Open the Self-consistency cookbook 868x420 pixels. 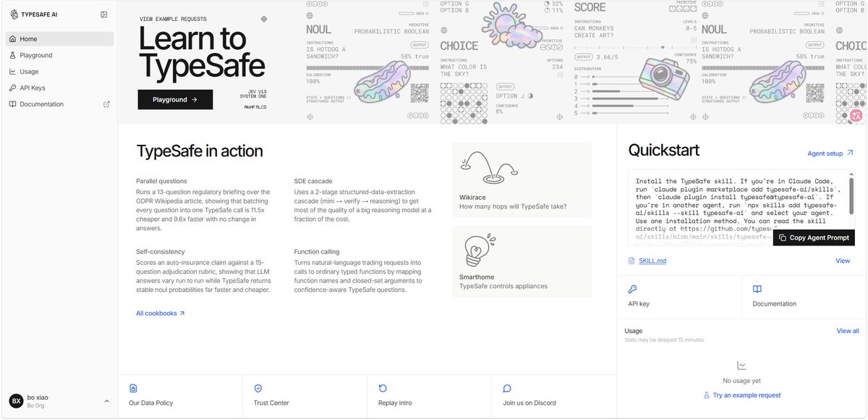tap(203, 271)
